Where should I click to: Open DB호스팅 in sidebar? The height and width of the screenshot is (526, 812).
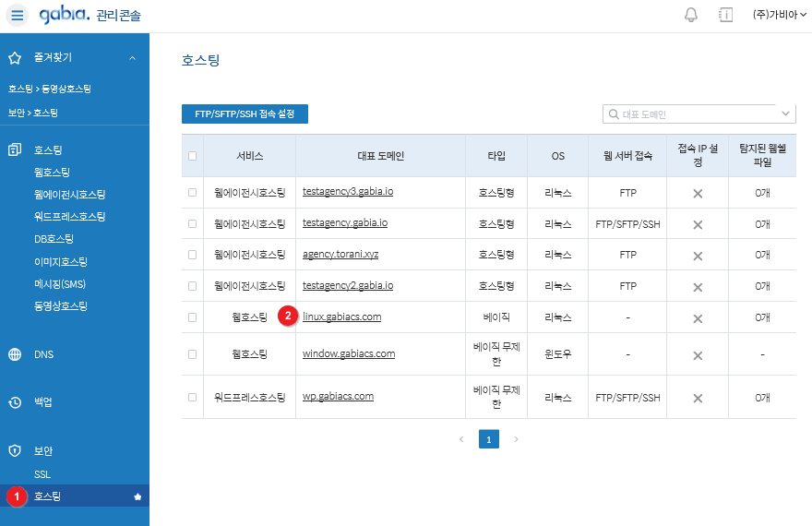[54, 239]
